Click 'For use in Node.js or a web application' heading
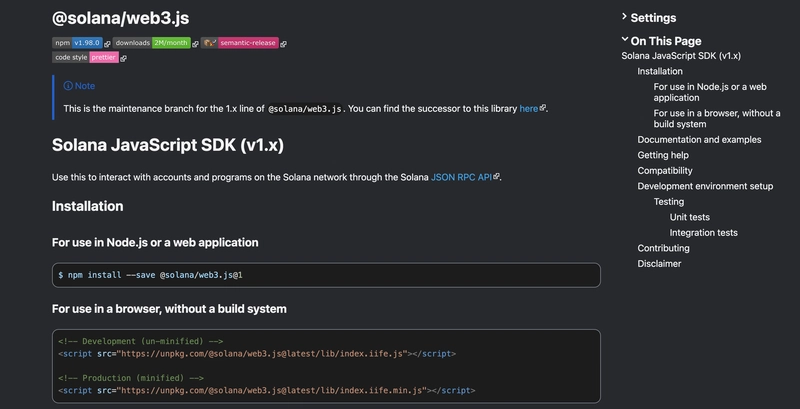This screenshot has width=800, height=409. coord(155,243)
